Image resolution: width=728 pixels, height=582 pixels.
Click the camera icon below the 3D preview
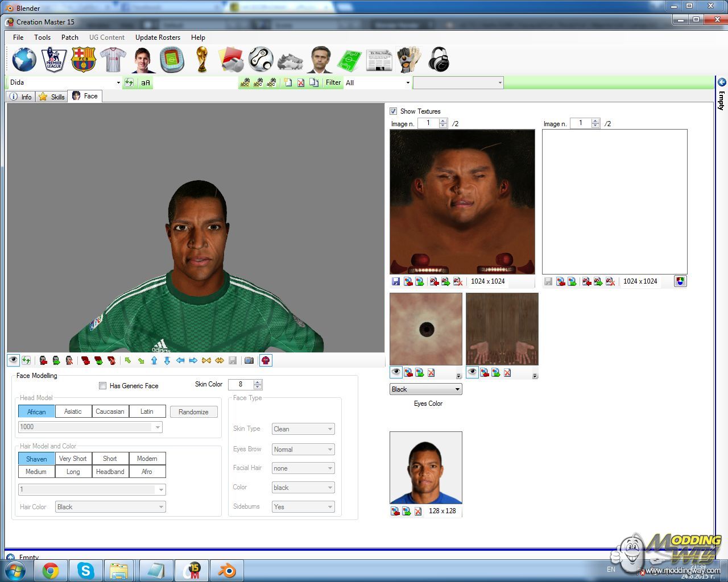coord(249,360)
